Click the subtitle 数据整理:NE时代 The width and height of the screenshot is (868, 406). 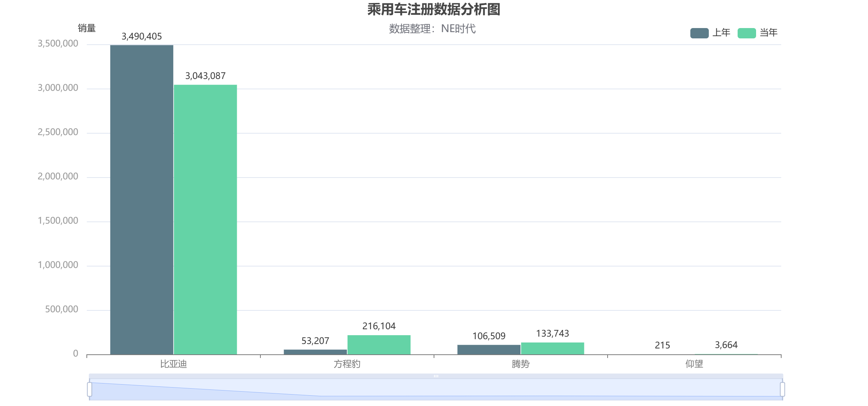432,29
